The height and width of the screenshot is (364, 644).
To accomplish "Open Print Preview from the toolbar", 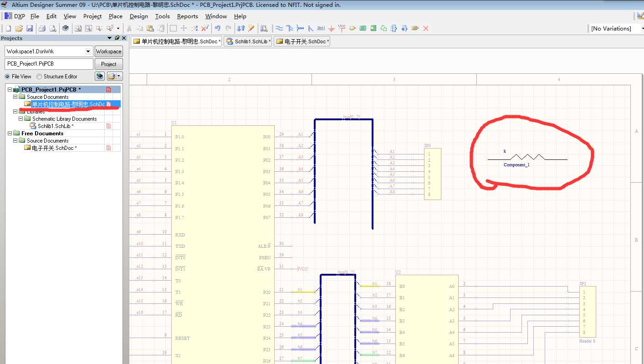I will tap(53, 28).
